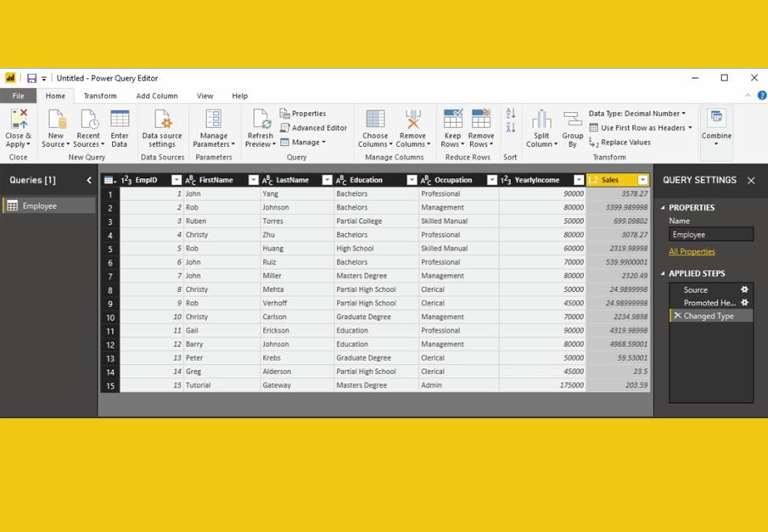The width and height of the screenshot is (768, 532).
Task: Click the Choose Columns icon
Action: pyautogui.click(x=376, y=119)
